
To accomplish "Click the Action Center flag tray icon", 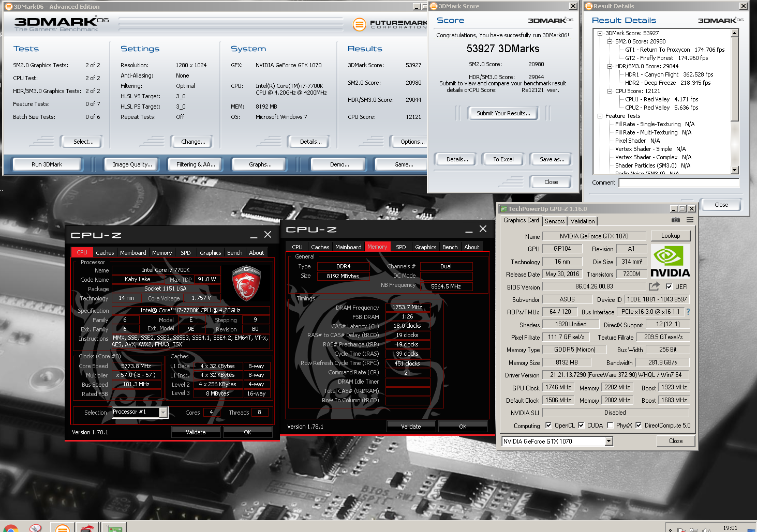I will [x=682, y=529].
